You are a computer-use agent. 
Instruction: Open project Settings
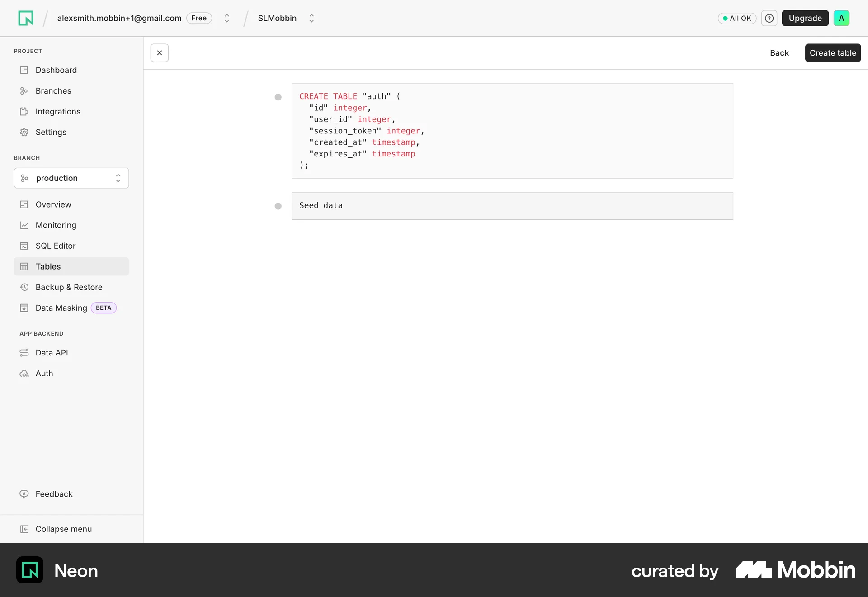(x=71, y=132)
